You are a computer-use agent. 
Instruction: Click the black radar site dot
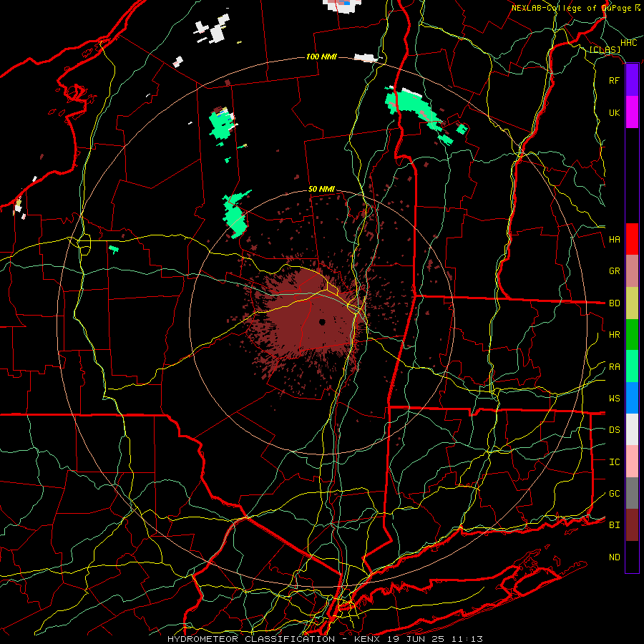(x=323, y=321)
